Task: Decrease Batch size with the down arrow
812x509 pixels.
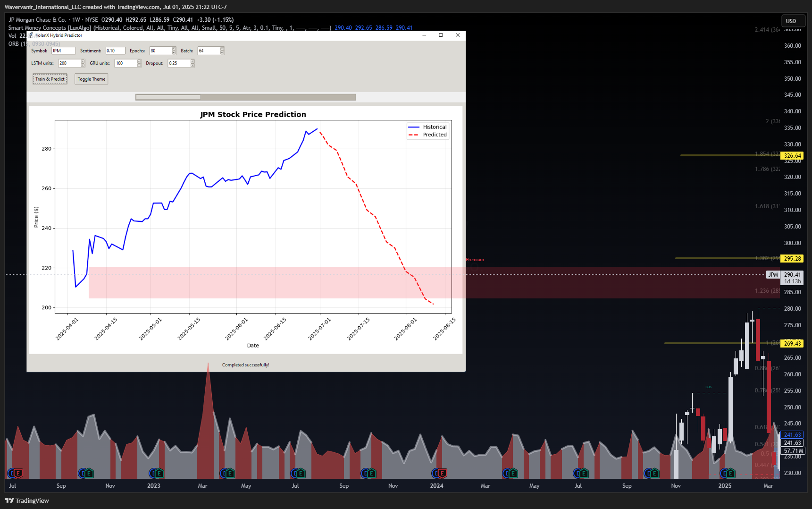Action: click(x=222, y=52)
